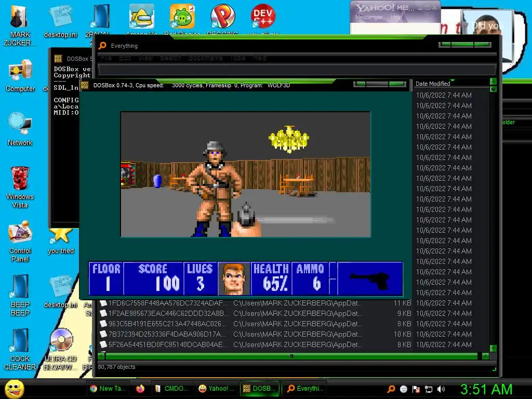The image size is (532, 399).
Task: Open the Bookmarks menu in Everything
Action: (206, 58)
